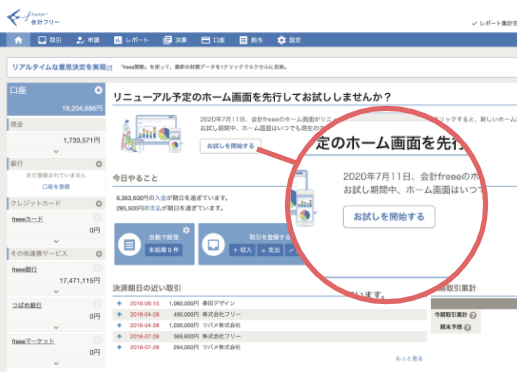Go to the Home icon in the navigation bar

coord(18,40)
